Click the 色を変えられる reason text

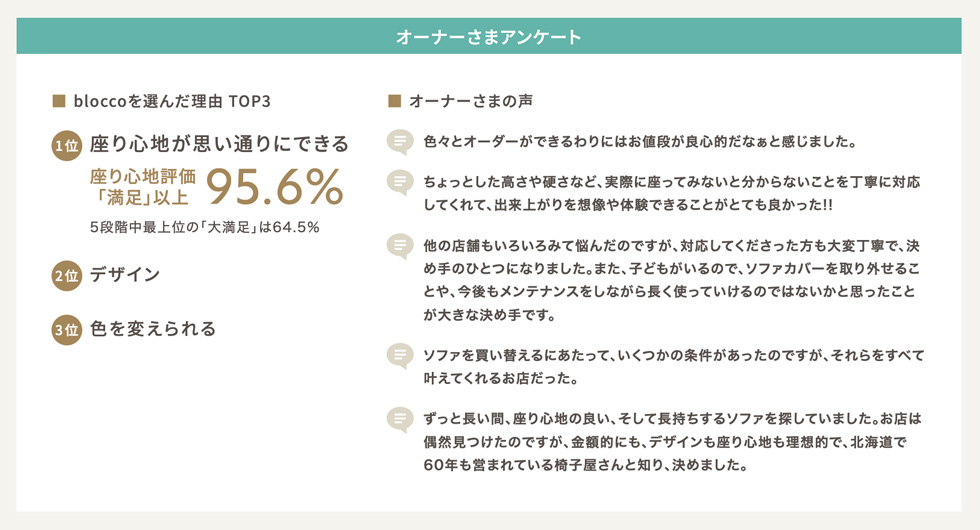pos(153,329)
